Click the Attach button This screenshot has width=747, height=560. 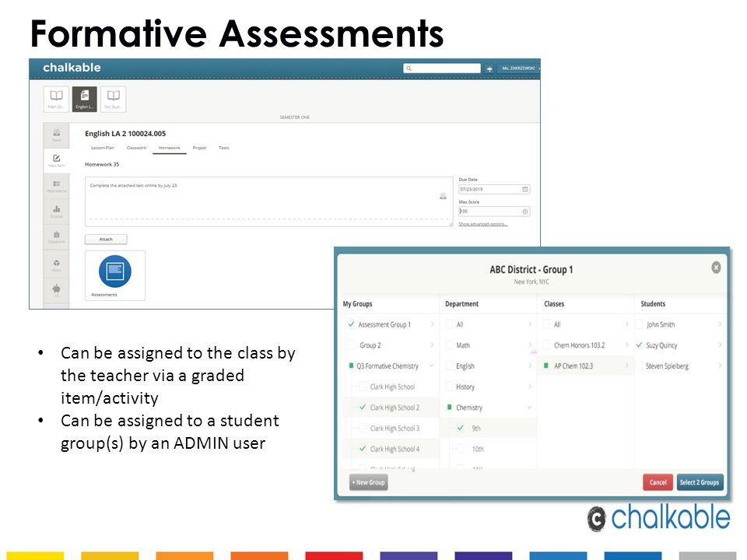[106, 239]
